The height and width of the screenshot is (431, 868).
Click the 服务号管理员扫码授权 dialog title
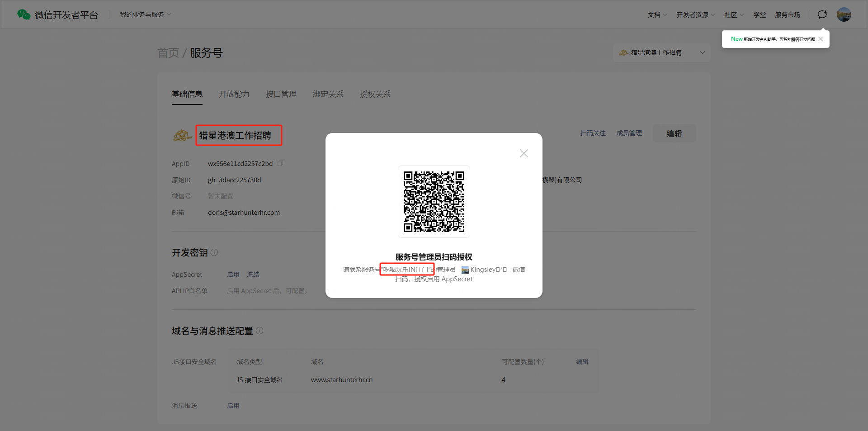pyautogui.click(x=434, y=257)
